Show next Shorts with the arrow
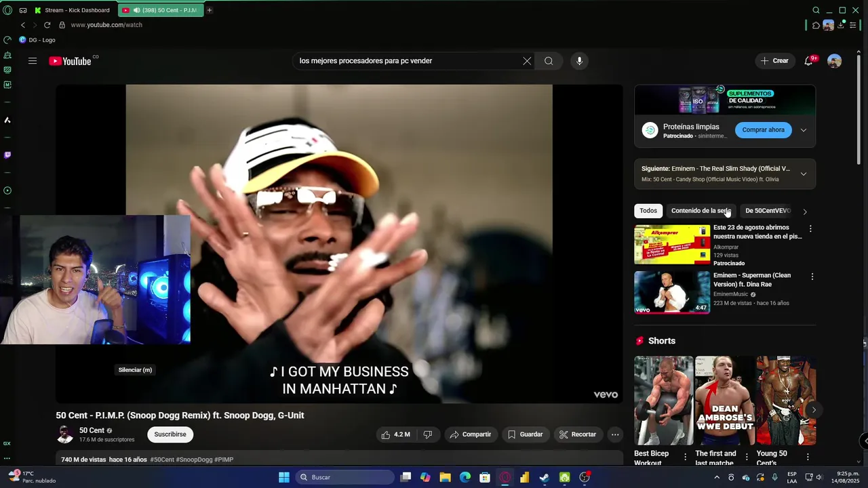 pos(814,409)
